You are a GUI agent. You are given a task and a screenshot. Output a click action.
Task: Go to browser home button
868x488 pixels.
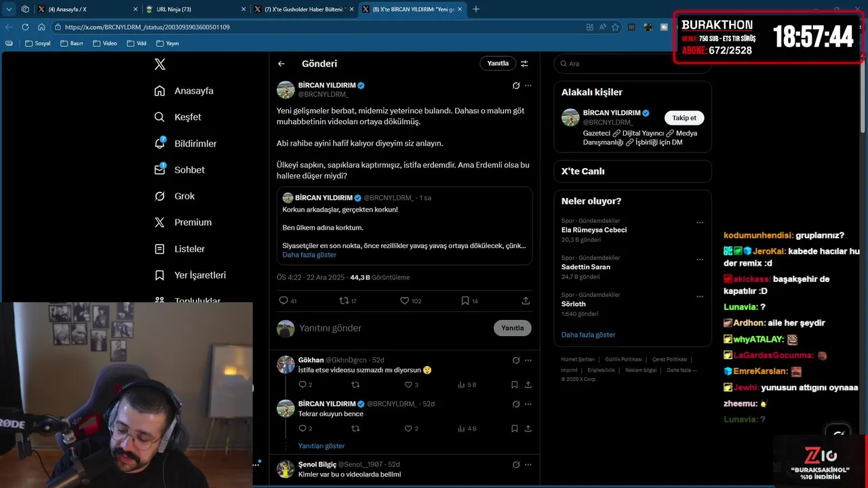[41, 27]
